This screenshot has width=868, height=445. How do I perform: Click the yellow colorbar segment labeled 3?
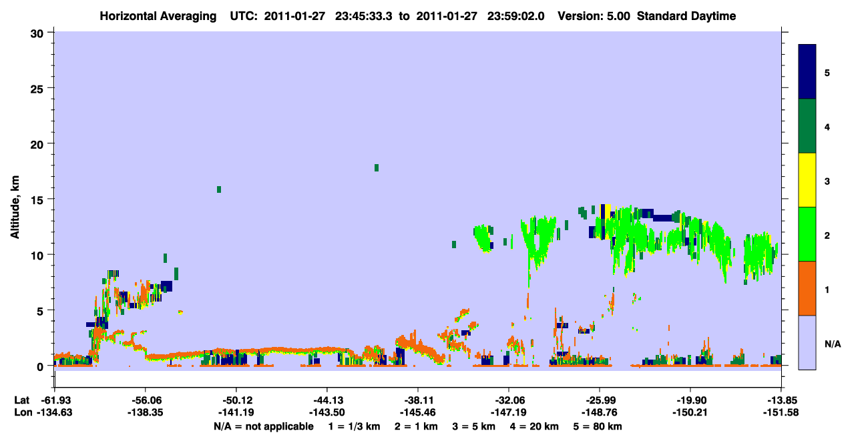pyautogui.click(x=807, y=180)
